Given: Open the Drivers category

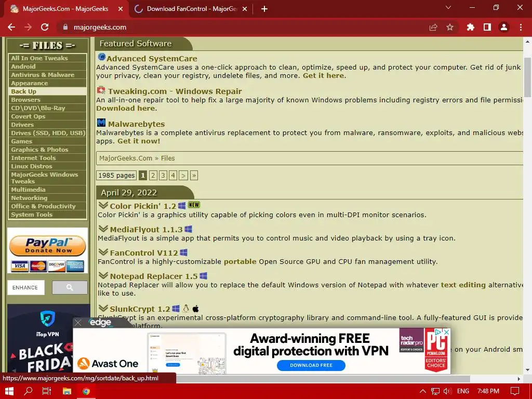Looking at the screenshot, I should [x=47, y=125].
